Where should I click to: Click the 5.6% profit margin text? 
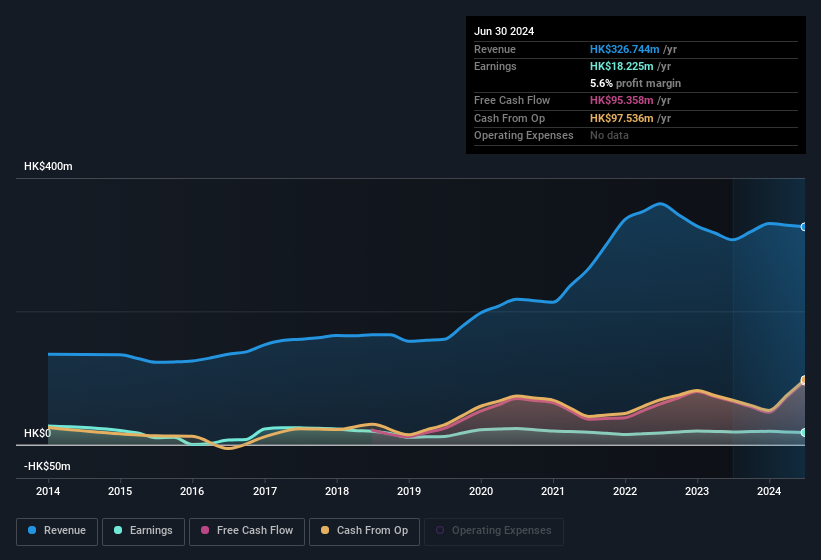tap(636, 83)
